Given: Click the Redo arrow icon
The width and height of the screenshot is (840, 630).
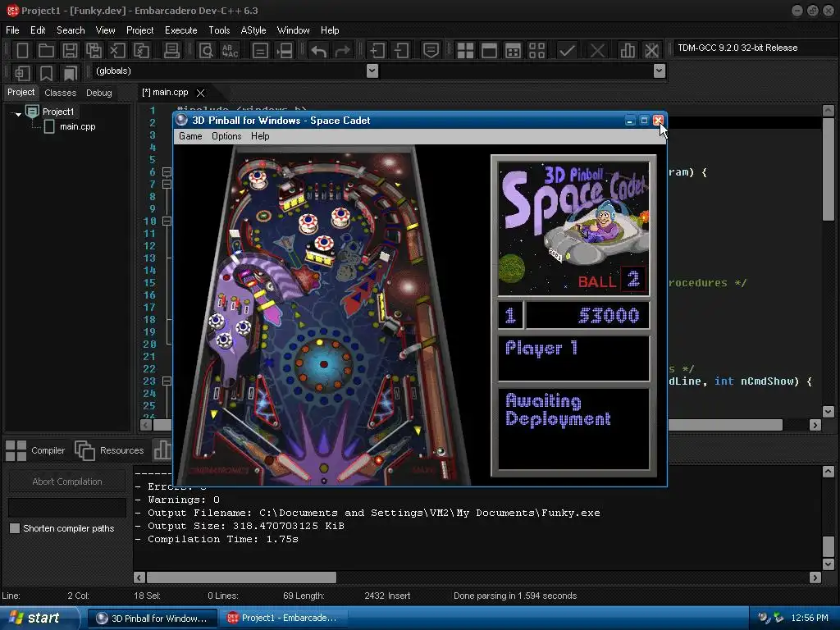Looking at the screenshot, I should (342, 50).
